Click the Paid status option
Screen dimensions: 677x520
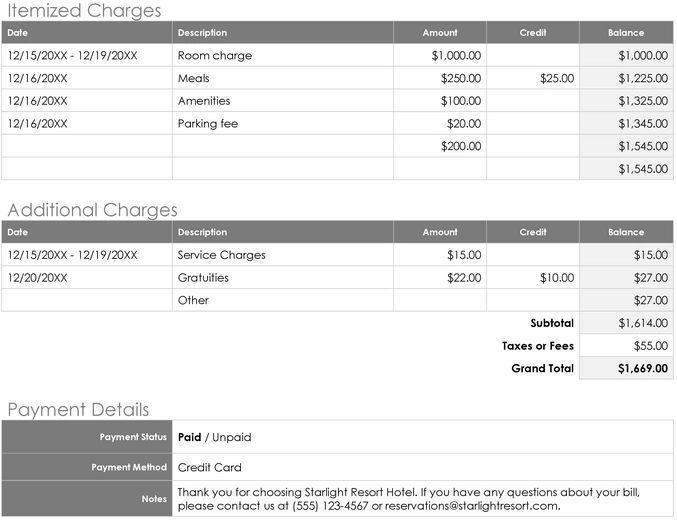190,437
